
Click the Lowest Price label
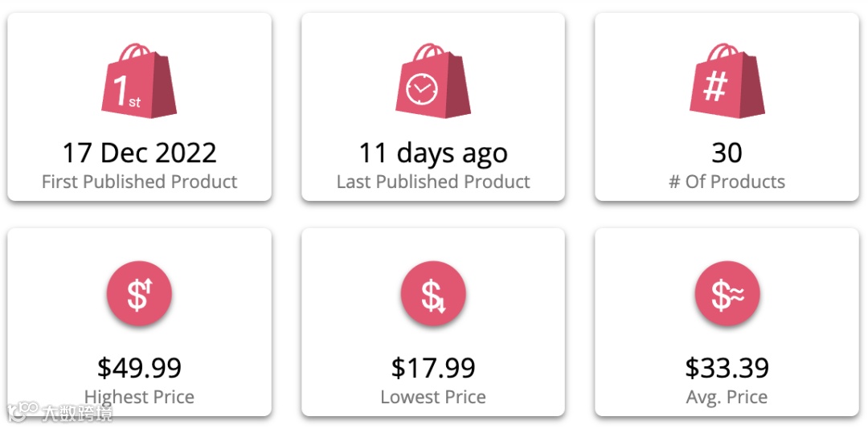point(433,397)
